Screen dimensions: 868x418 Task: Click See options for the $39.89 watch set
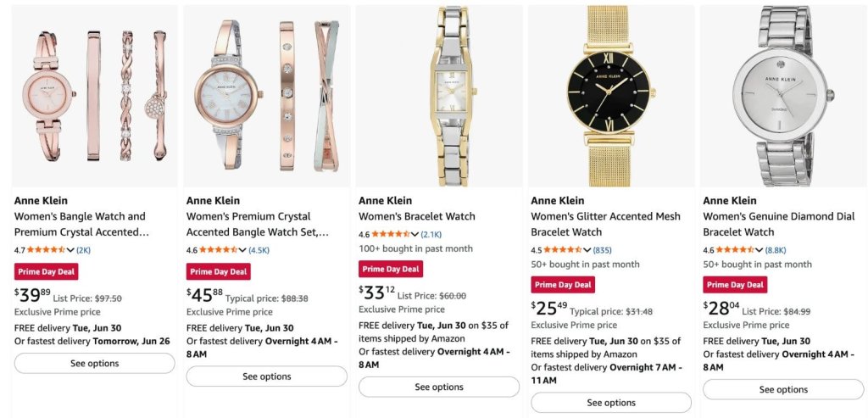[x=95, y=364]
